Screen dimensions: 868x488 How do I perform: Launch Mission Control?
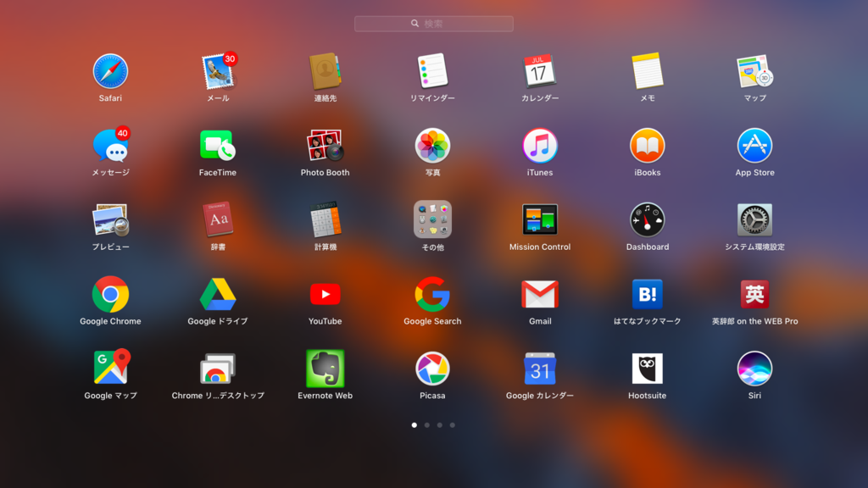[540, 219]
